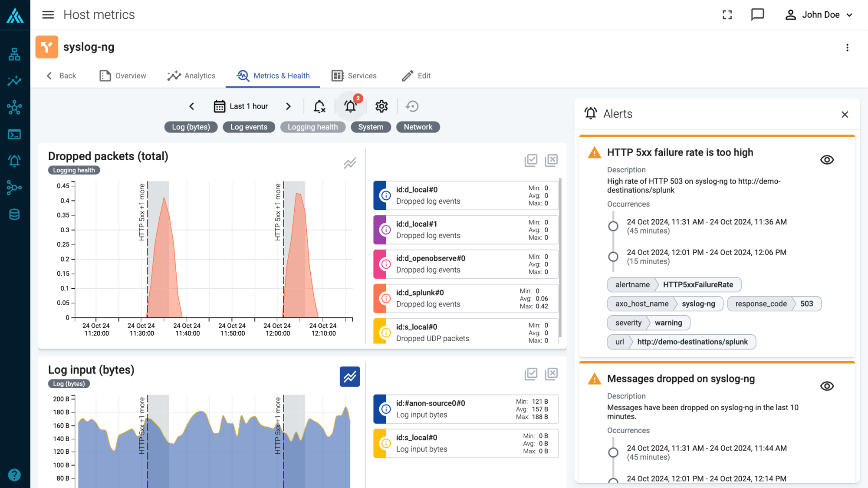Open metrics settings gear icon
The image size is (868, 488).
click(x=381, y=106)
